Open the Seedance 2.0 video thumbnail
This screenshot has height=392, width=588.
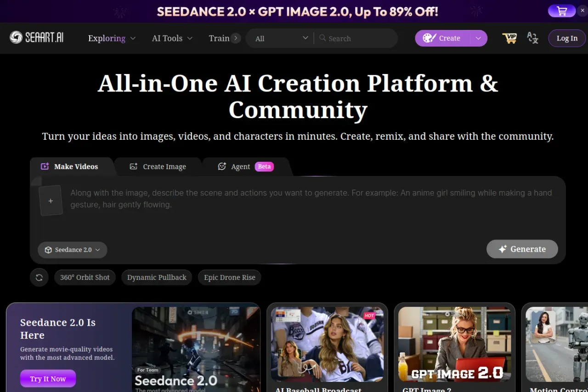(x=196, y=349)
